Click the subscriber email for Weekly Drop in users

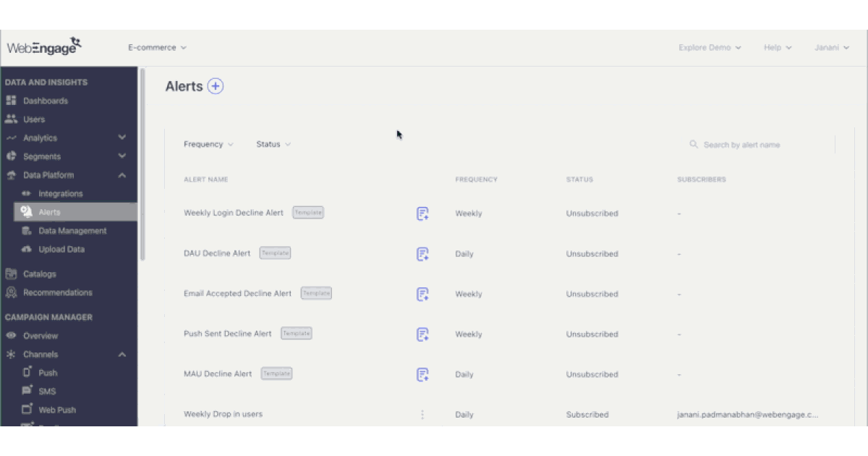[748, 414]
